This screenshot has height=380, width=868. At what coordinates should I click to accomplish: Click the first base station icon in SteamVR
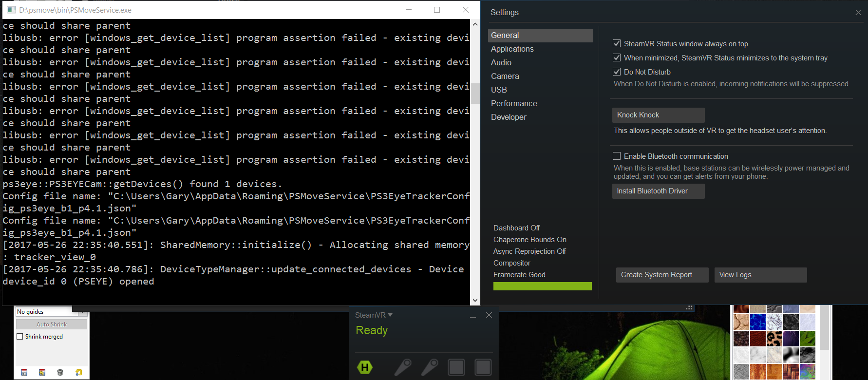(456, 367)
